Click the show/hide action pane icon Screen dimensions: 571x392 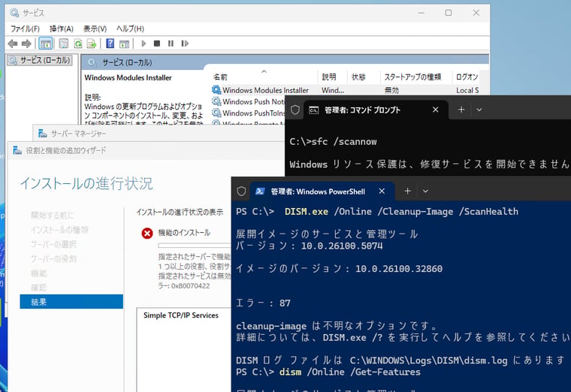click(x=124, y=44)
